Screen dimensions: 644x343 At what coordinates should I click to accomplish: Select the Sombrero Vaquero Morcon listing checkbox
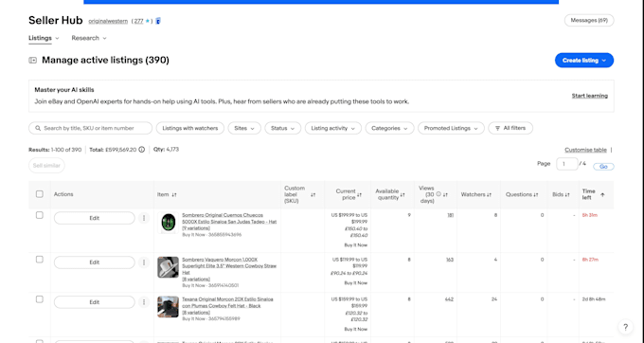click(40, 260)
